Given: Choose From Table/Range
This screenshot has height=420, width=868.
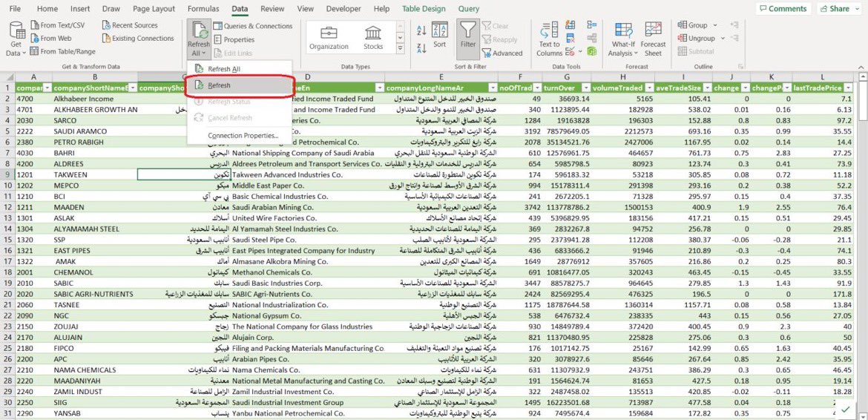Looking at the screenshot, I should 62,51.
